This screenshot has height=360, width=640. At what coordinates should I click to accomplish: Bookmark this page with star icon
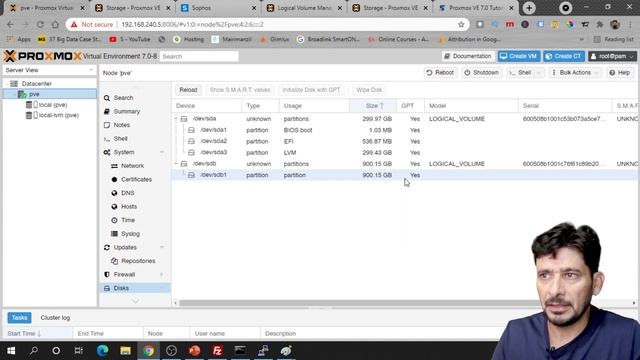(x=461, y=24)
